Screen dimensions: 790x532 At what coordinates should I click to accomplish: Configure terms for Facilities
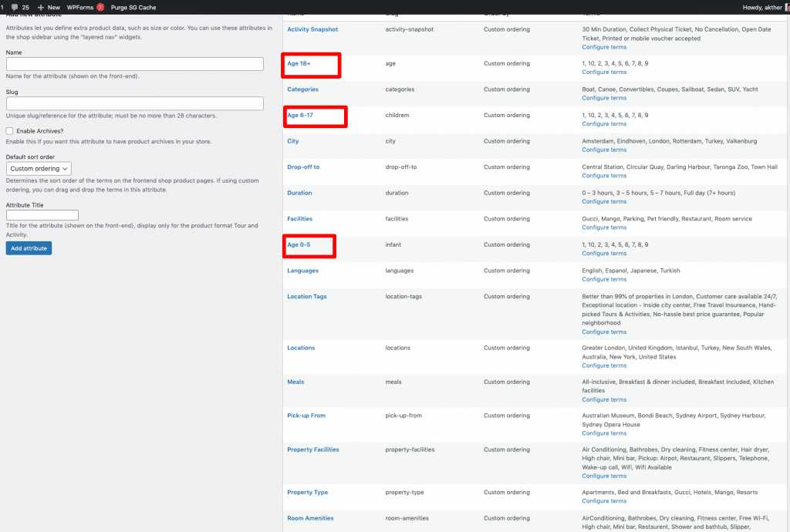pos(604,227)
